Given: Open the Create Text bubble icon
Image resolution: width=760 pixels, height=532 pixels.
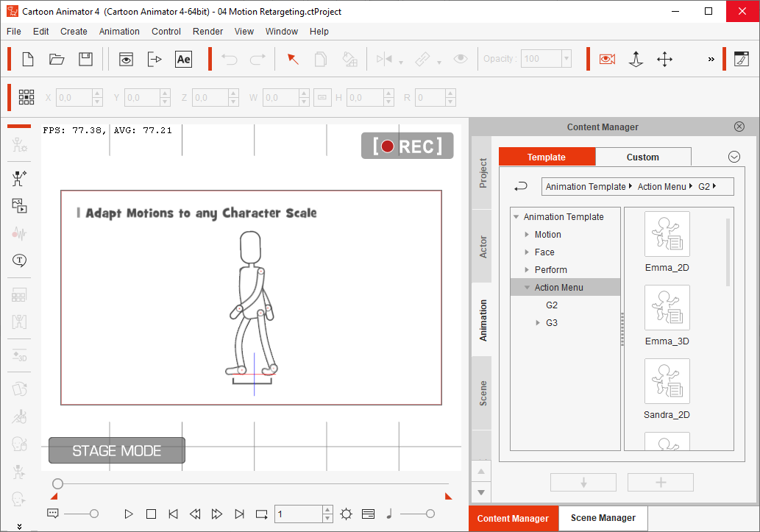Looking at the screenshot, I should click(19, 260).
